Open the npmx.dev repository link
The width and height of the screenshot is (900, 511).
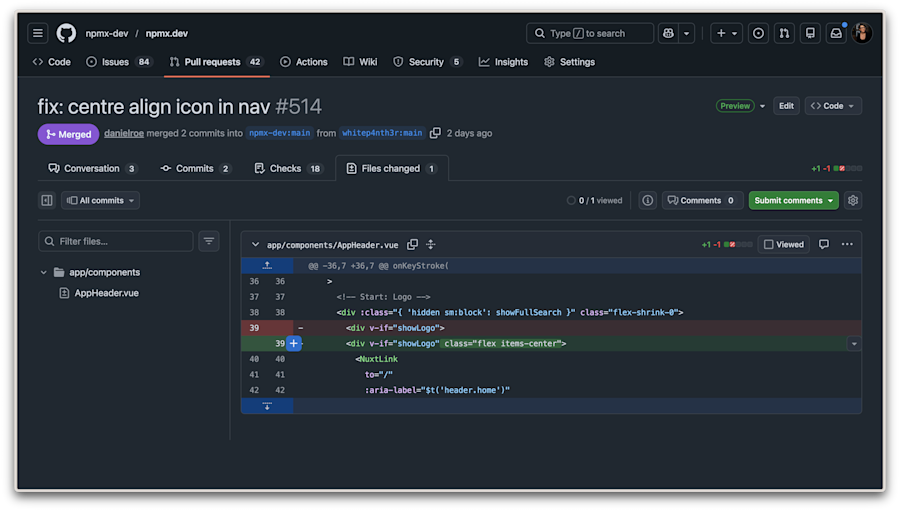(x=166, y=33)
